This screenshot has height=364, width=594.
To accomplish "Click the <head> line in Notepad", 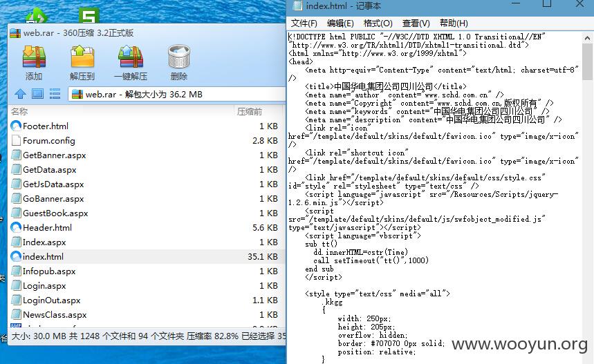I will coord(301,61).
